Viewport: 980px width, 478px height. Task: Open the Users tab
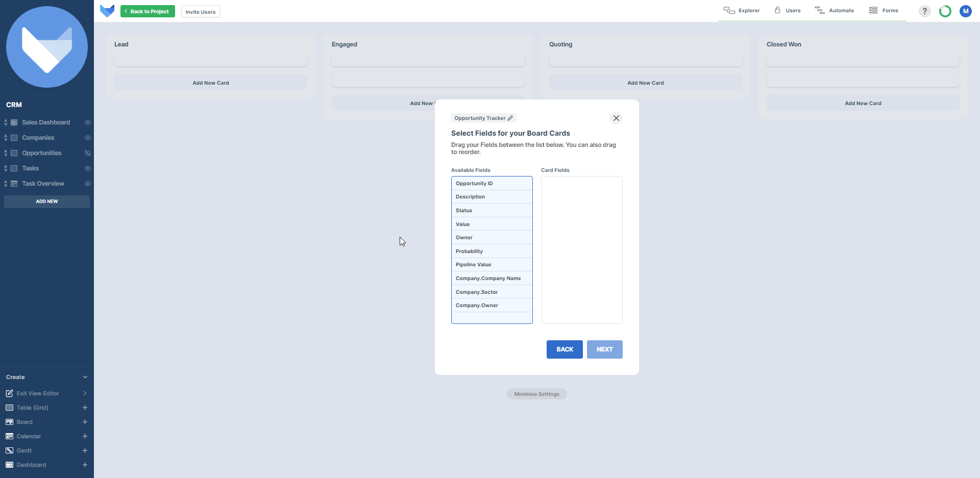tap(788, 10)
